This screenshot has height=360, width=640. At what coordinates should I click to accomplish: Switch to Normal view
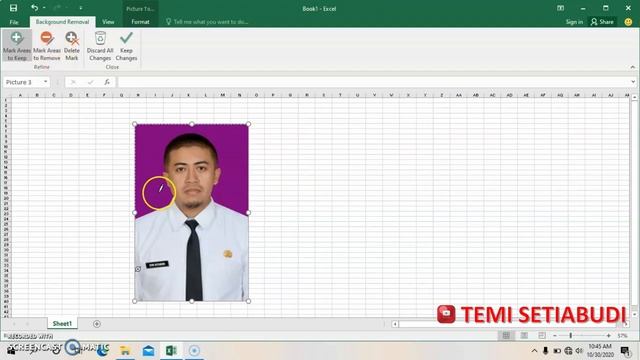(506, 336)
